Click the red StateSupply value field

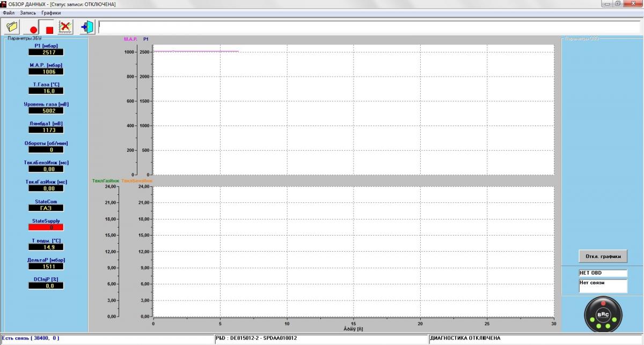click(x=46, y=227)
